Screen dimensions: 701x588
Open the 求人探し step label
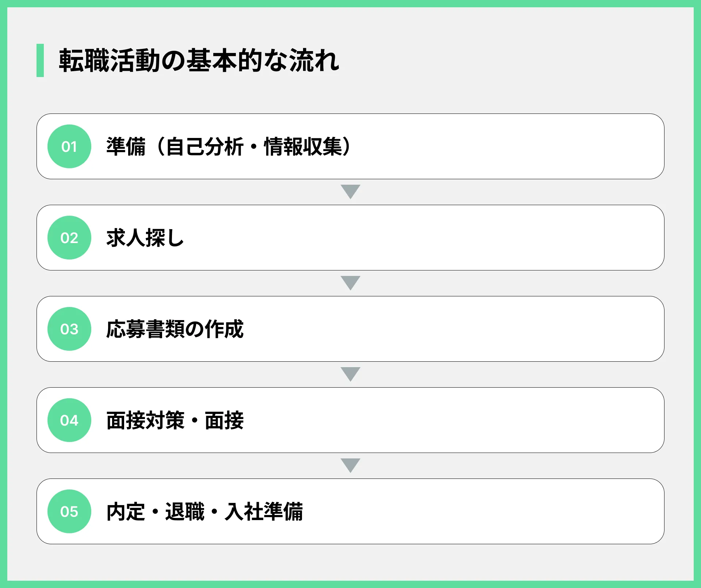pyautogui.click(x=145, y=238)
